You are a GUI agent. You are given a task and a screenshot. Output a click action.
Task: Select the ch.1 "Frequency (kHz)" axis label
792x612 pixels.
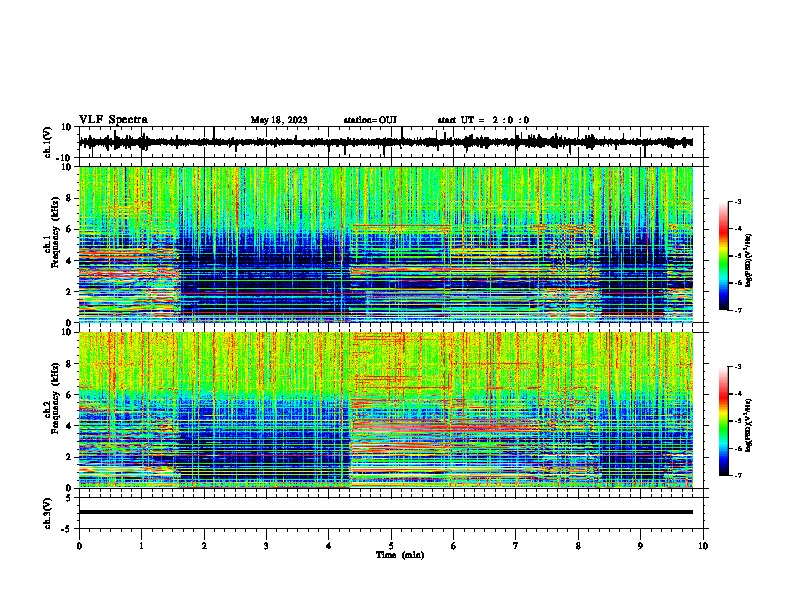click(55, 233)
